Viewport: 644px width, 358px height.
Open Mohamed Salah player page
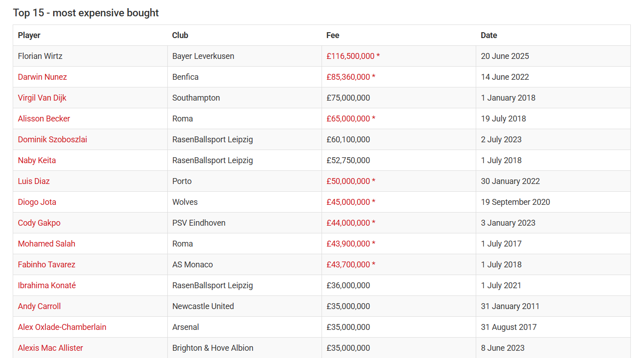pos(47,244)
